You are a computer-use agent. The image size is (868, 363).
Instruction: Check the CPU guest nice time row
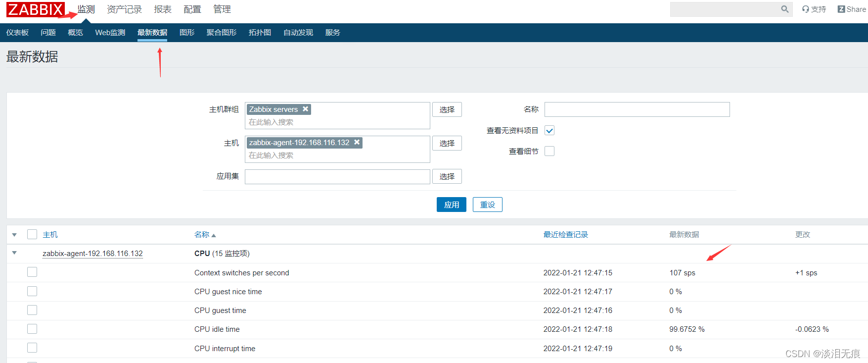32,291
